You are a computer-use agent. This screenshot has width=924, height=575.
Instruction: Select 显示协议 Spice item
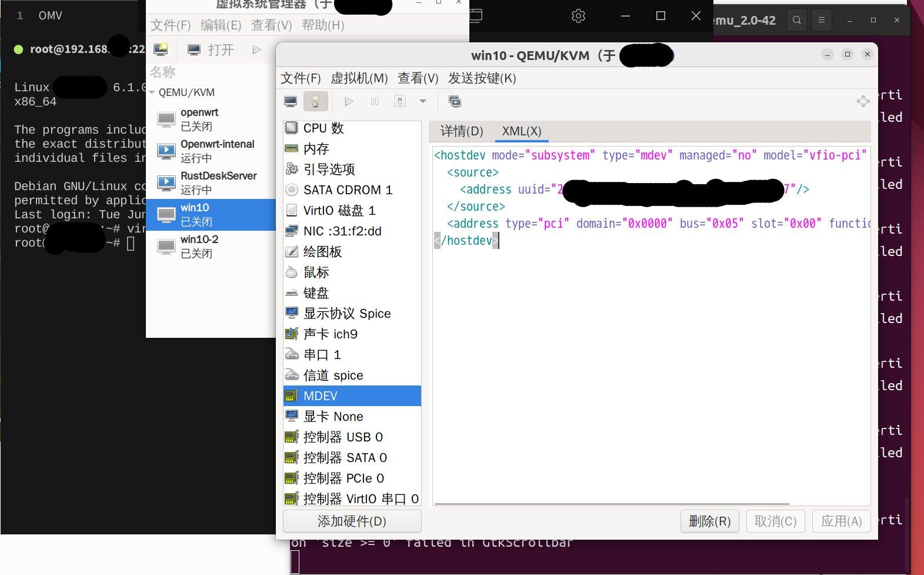[352, 314]
